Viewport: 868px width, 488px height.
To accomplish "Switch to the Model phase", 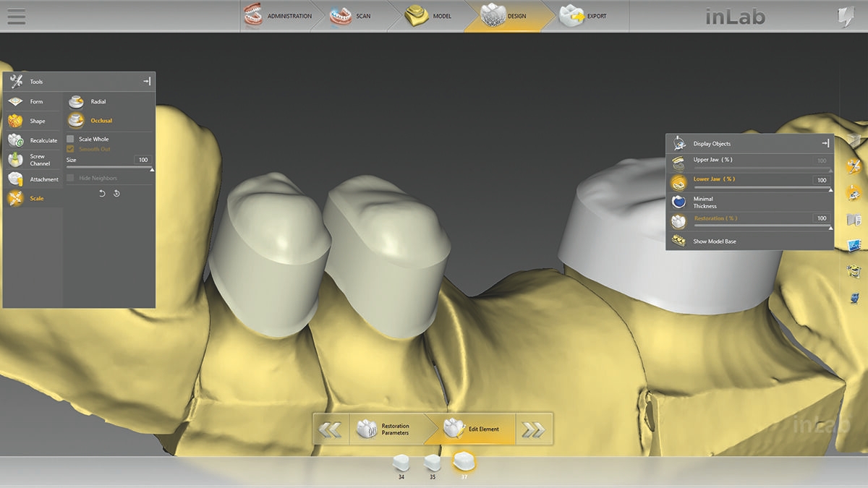I will pyautogui.click(x=431, y=16).
